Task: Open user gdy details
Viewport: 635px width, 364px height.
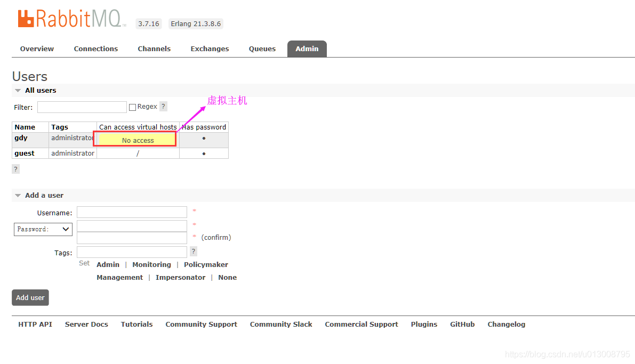Action: [21, 137]
